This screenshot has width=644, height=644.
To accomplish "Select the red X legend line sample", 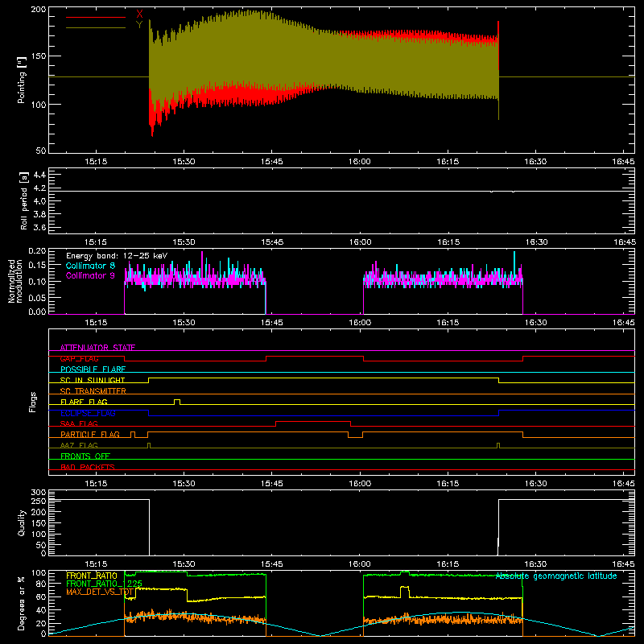I will point(96,17).
